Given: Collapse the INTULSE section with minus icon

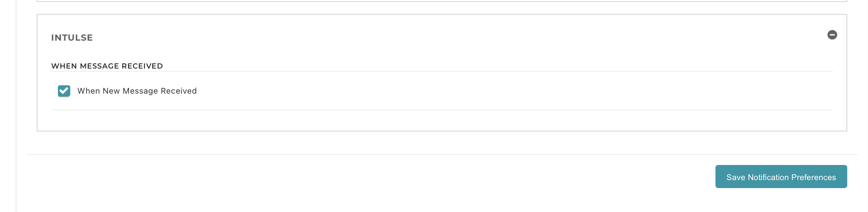Looking at the screenshot, I should click(x=832, y=35).
